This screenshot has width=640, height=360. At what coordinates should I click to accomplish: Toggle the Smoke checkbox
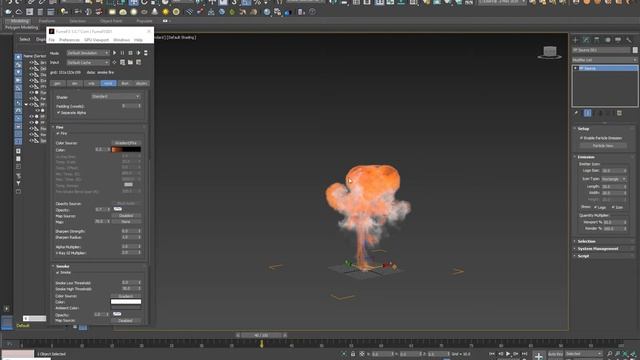click(x=58, y=272)
